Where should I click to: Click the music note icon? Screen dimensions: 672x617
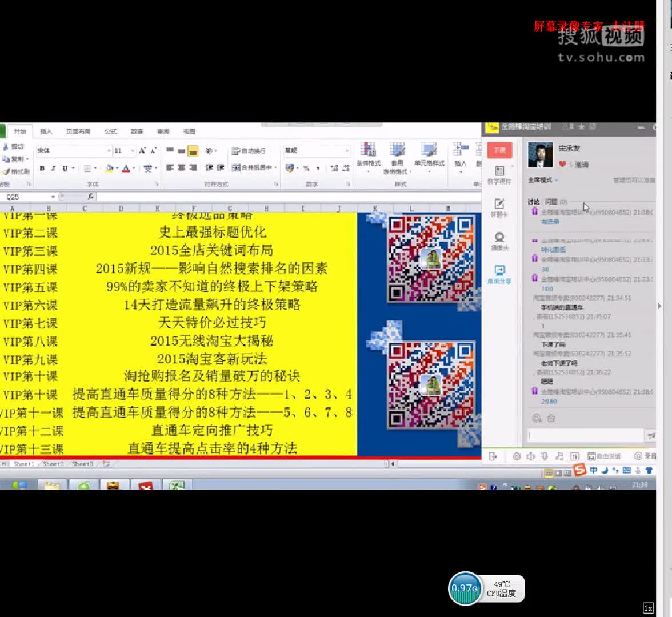click(559, 456)
